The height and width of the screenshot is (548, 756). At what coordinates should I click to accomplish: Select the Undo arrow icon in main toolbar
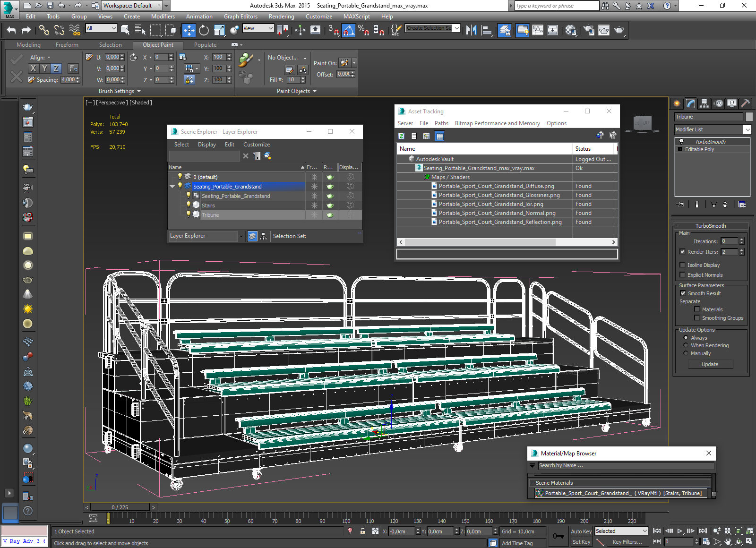[x=11, y=30]
